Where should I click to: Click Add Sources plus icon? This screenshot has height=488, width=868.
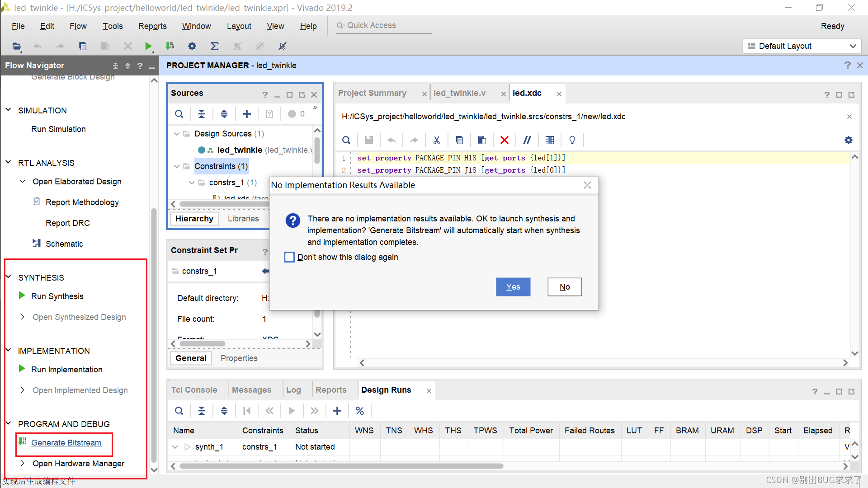[x=247, y=114]
